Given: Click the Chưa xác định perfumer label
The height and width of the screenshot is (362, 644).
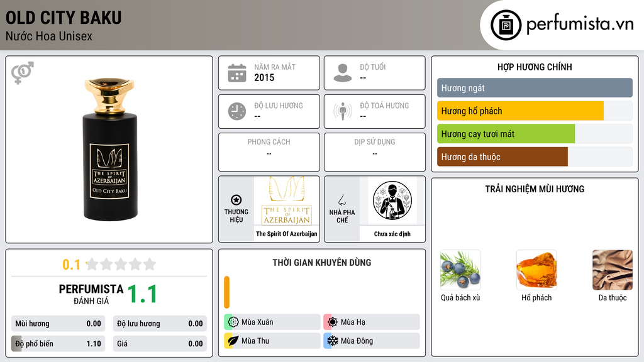Looking at the screenshot, I should 392,234.
